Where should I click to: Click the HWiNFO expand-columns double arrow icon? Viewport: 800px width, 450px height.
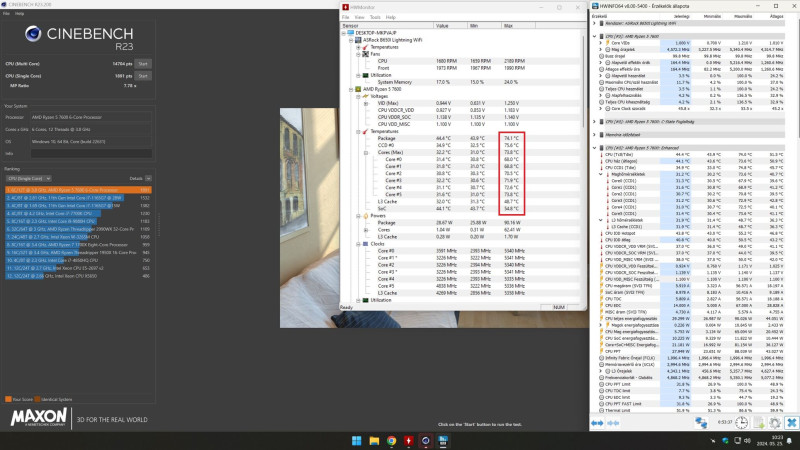[597, 423]
